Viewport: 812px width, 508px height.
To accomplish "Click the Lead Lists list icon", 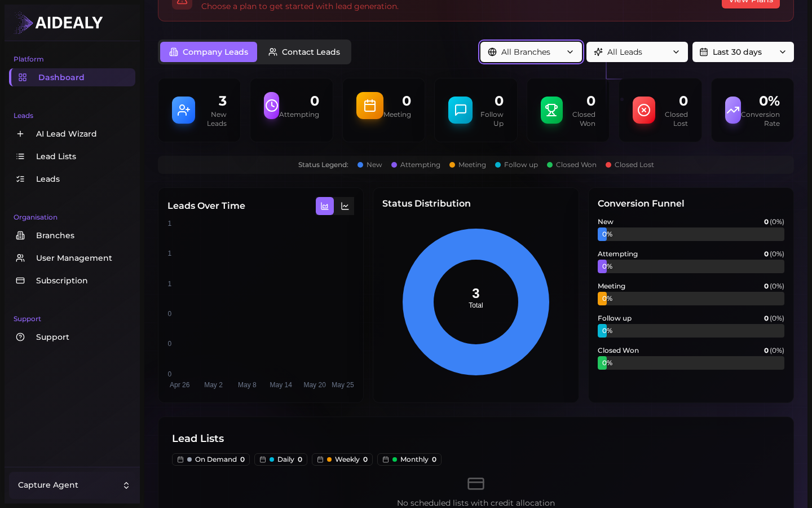I will tap(20, 156).
